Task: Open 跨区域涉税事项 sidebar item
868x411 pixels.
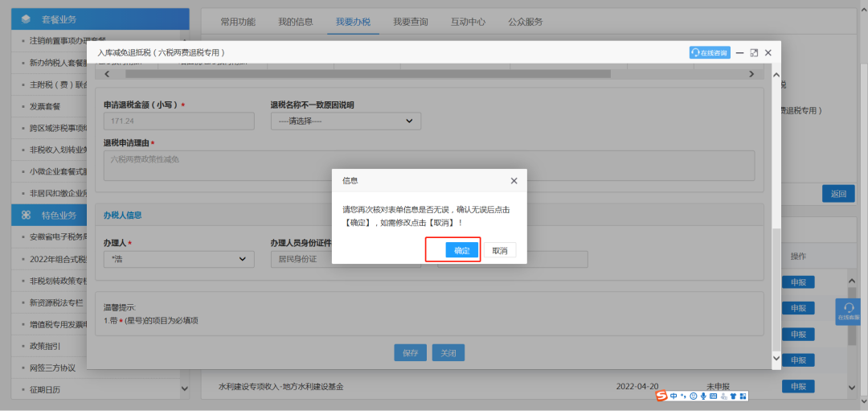Action: (x=58, y=128)
